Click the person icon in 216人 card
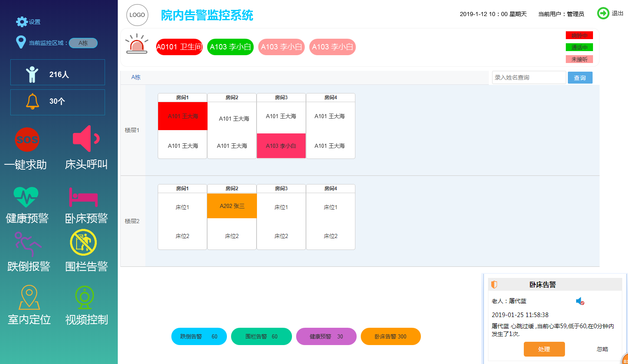The height and width of the screenshot is (364, 628). point(32,75)
